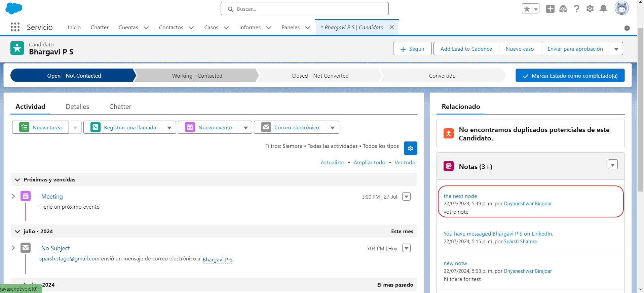Open the App Launcher grid icon
Viewport: 644px width, 293px height.
click(x=15, y=27)
